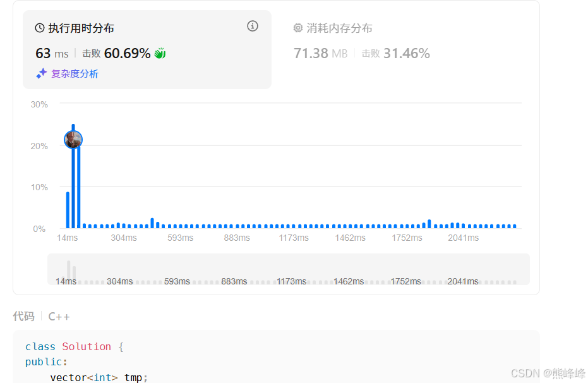588x383 pixels.
Task: Click the small bar peak near 1752ms
Action: coord(429,224)
